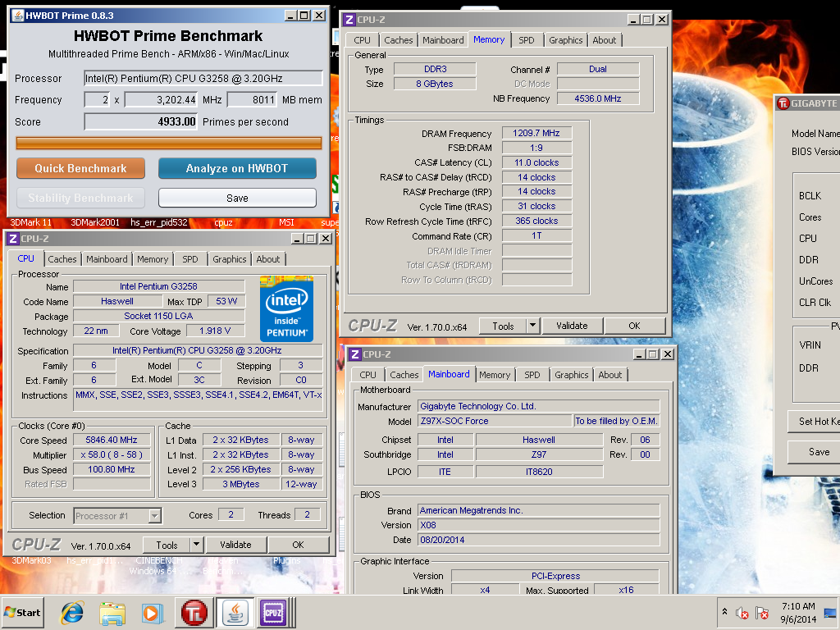Click Stability Benchmark button
The image size is (840, 630).
tap(81, 198)
